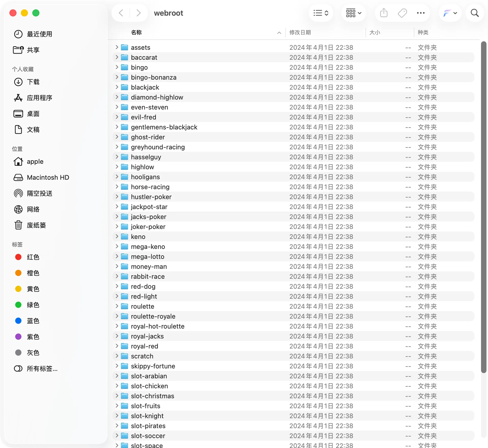Click the tag icon in toolbar

coord(402,13)
